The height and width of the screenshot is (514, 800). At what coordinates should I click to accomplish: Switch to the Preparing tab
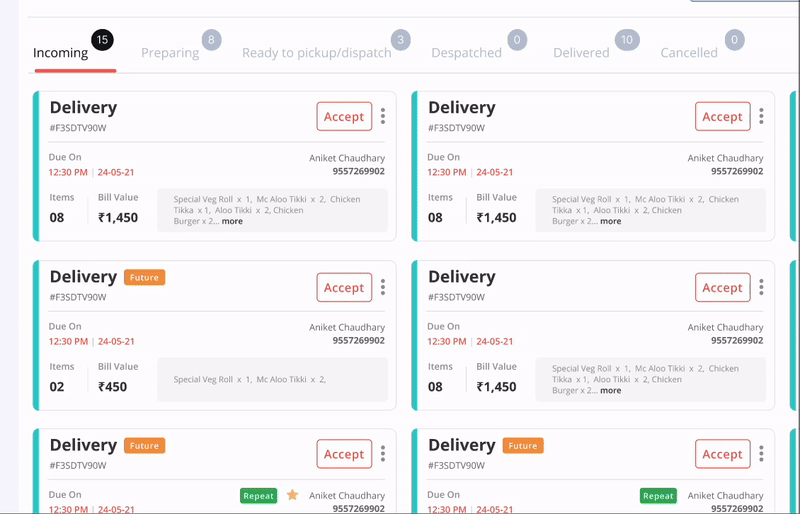[x=170, y=53]
